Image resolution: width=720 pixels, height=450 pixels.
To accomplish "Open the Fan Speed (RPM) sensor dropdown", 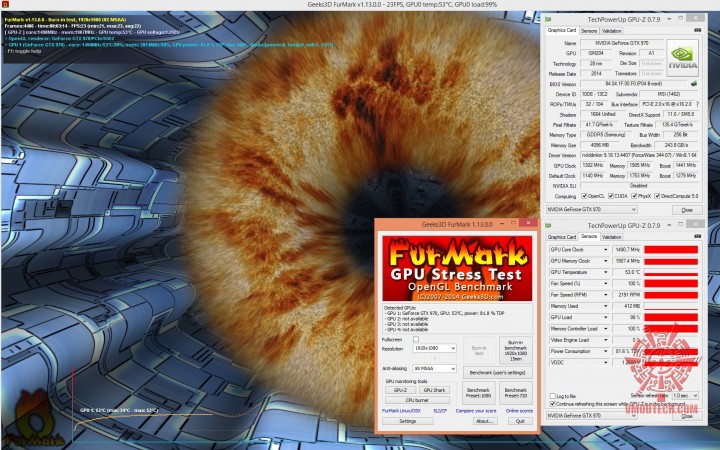I will click(605, 295).
